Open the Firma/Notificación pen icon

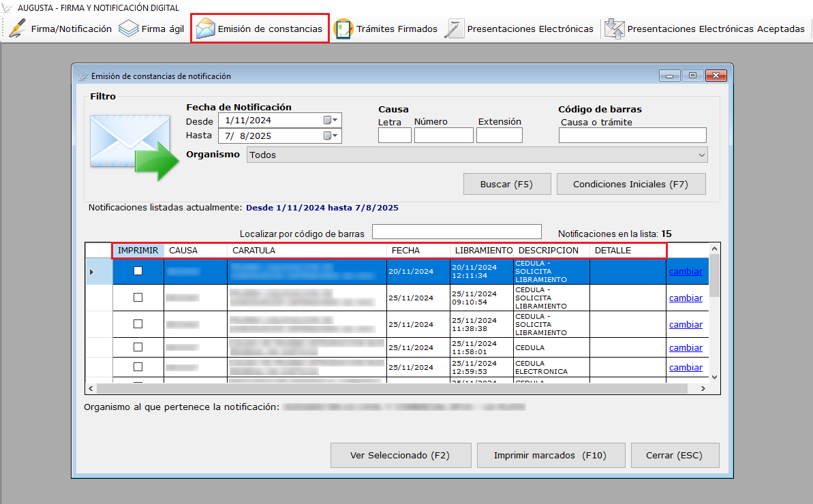click(x=18, y=29)
